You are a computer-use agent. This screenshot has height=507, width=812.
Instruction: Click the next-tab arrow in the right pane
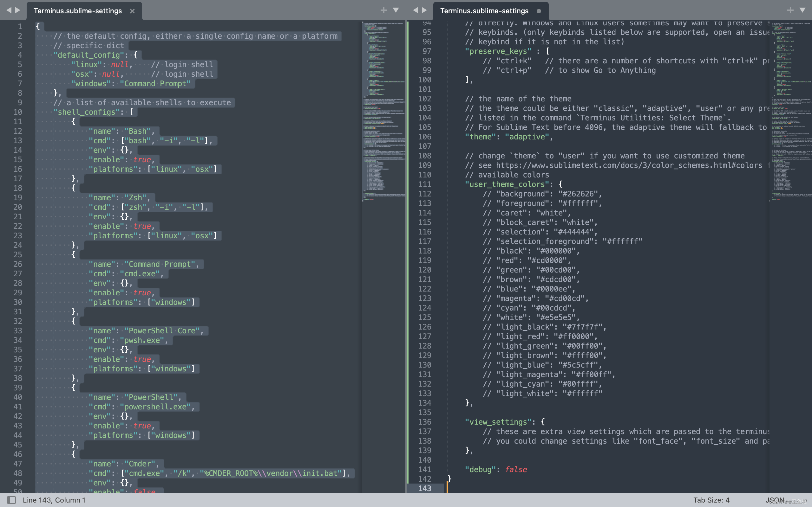pos(425,10)
